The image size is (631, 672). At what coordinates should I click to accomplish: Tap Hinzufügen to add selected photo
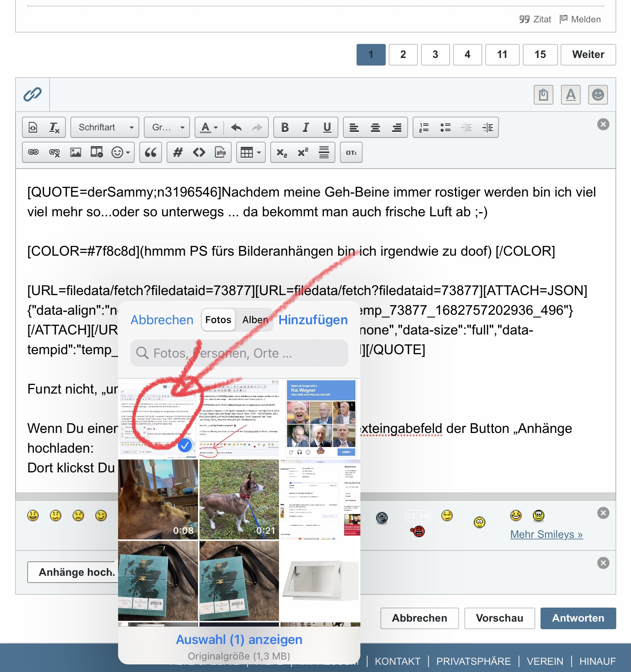click(313, 320)
